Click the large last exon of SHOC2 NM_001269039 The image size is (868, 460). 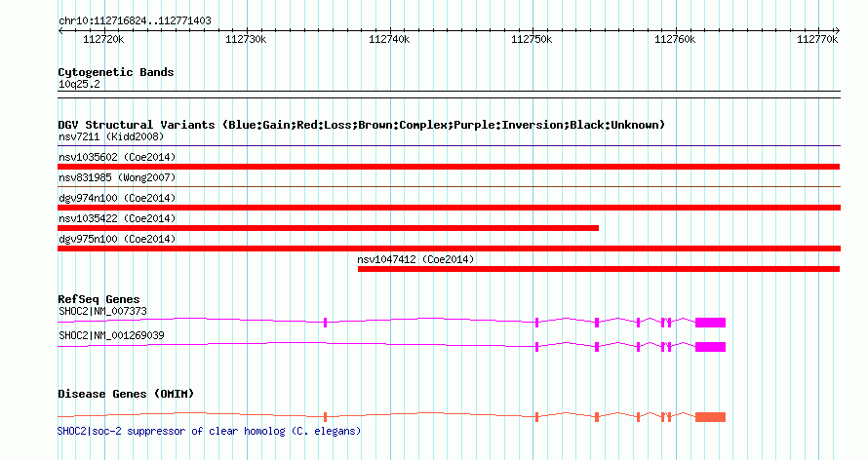(x=710, y=347)
